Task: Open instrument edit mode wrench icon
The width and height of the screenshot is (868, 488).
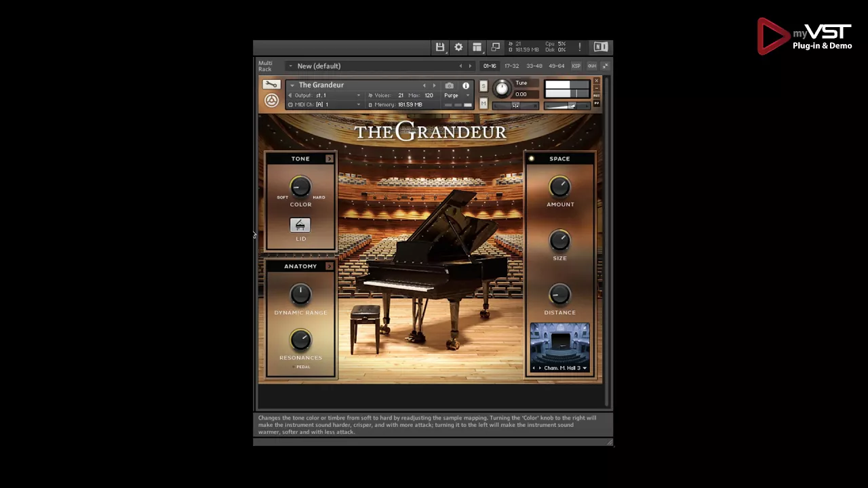Action: [271, 85]
